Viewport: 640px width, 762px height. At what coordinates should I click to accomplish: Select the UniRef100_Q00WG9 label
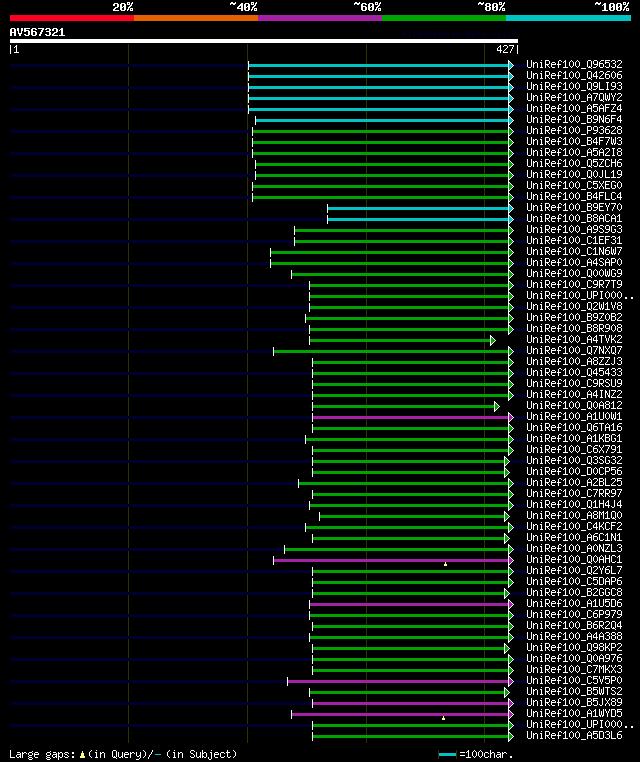click(x=574, y=273)
